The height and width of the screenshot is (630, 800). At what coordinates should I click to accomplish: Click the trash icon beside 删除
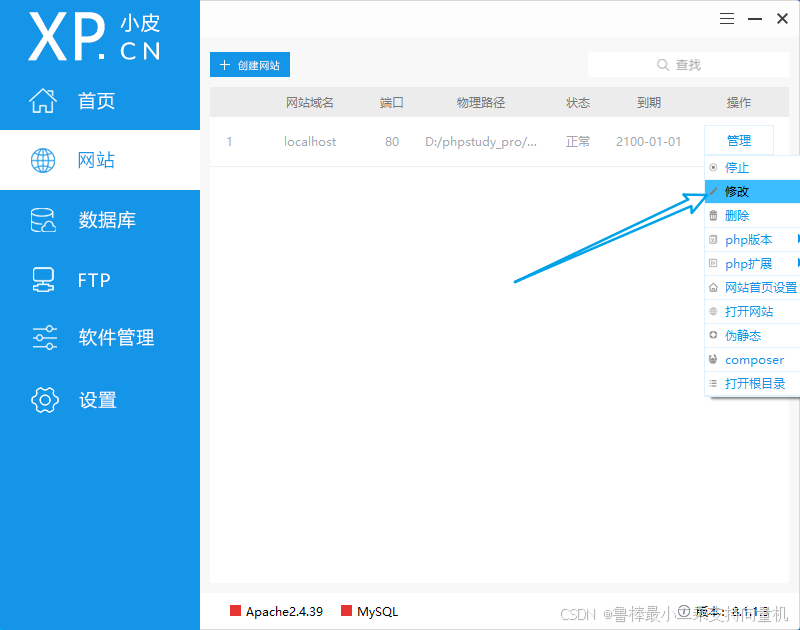[713, 215]
